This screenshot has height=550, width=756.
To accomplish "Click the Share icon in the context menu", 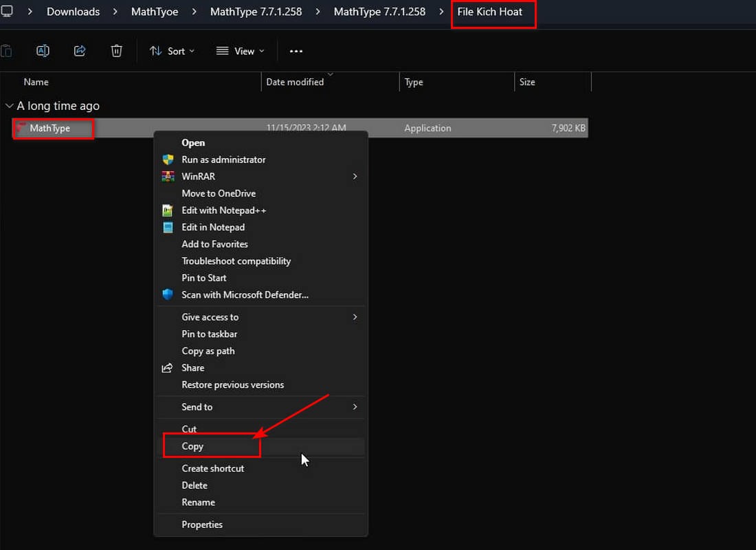I will pos(167,368).
